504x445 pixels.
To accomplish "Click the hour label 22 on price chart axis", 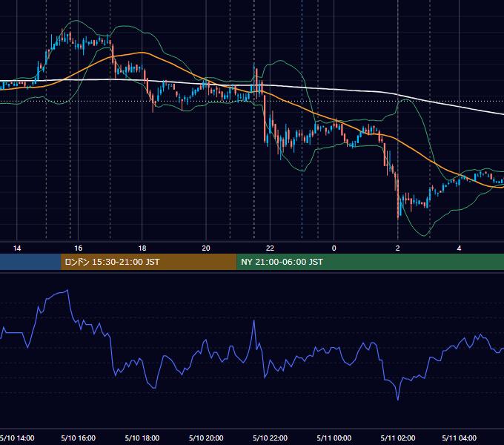I will (270, 248).
